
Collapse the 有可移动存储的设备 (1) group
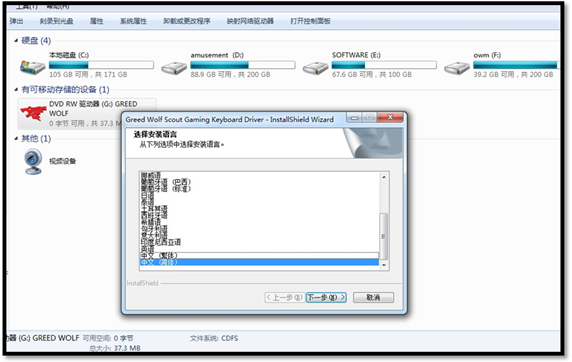16,89
